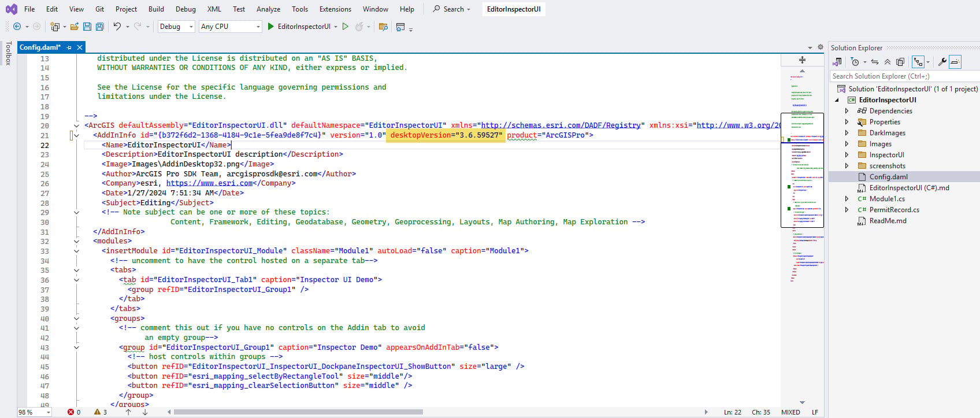Open the Build menu
This screenshot has width=980, height=418.
[156, 9]
